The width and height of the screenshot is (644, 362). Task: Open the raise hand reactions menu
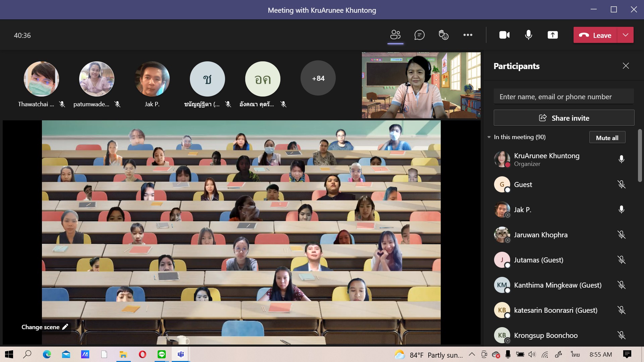pos(443,35)
